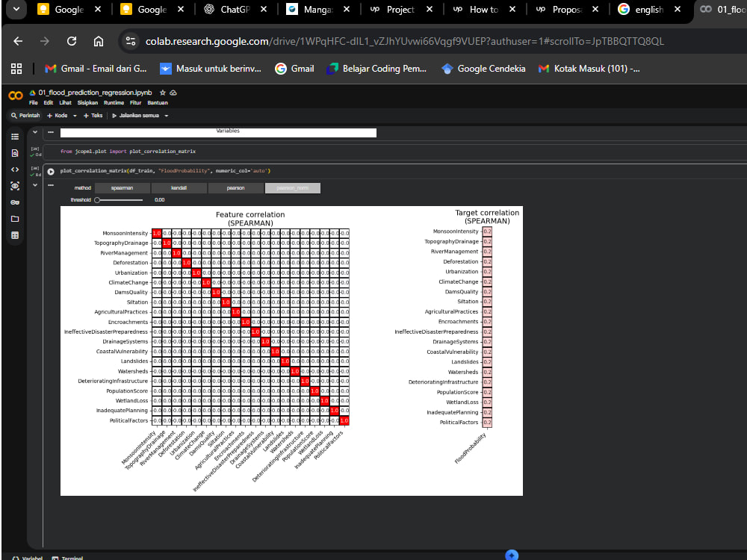The width and height of the screenshot is (747, 560).
Task: Open output options dots above Variables output
Action: click(51, 132)
